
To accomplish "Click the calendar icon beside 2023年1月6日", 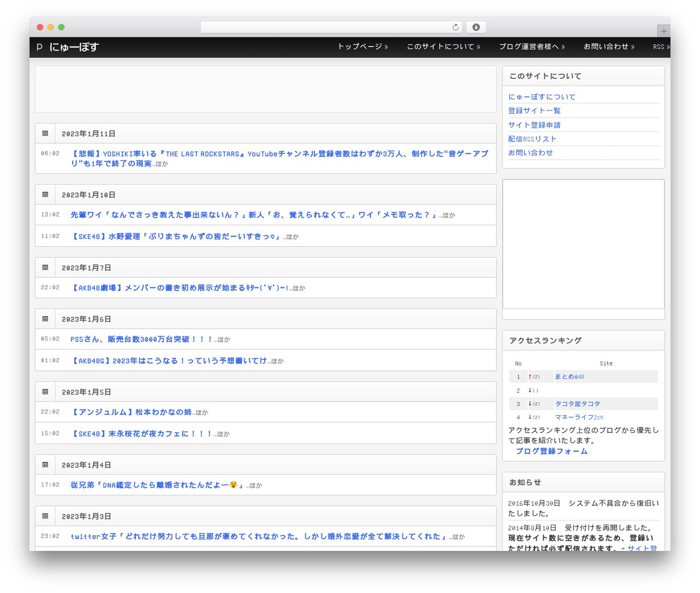I will coord(45,319).
